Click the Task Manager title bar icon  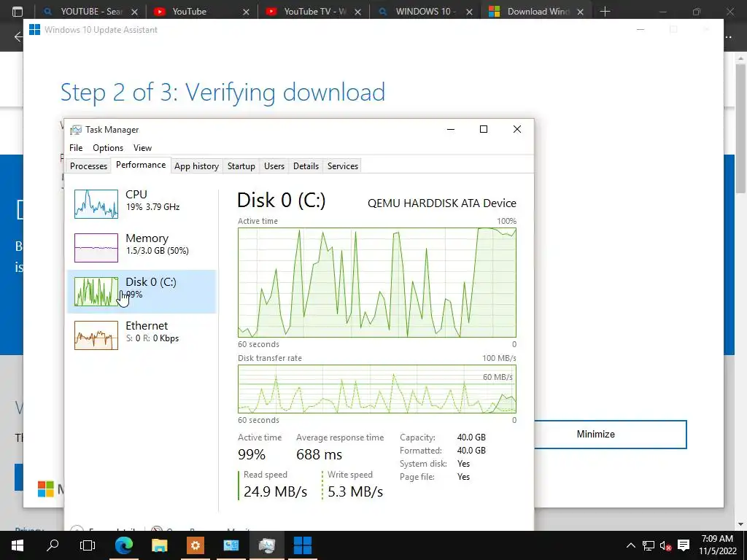[76, 130]
